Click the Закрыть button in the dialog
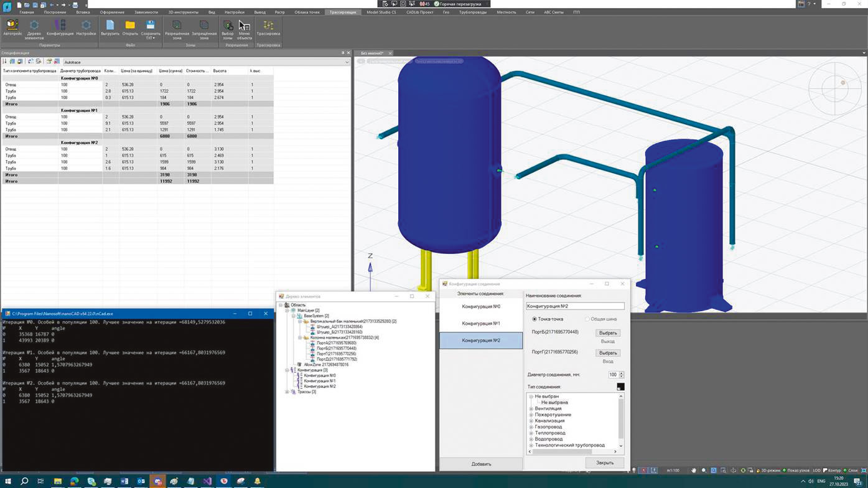 [x=605, y=462]
